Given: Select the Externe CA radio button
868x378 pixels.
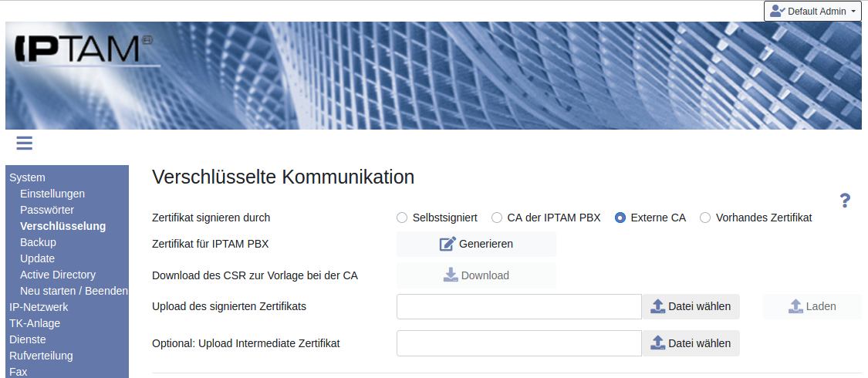Looking at the screenshot, I should click(x=620, y=218).
